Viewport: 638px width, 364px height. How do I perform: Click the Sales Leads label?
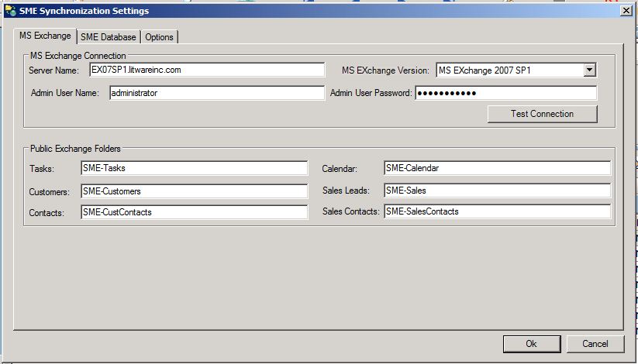[x=346, y=191]
